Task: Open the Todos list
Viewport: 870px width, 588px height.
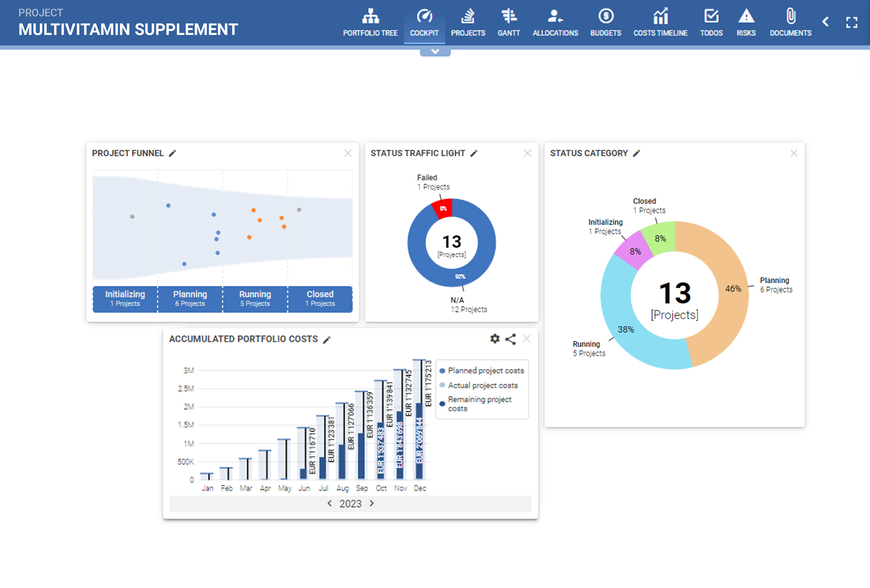Action: 711,22
